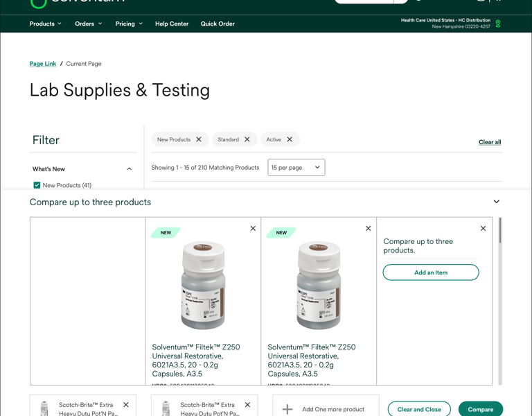Collapse the What's New filter section
Viewport: 532px width, 416px height.
[x=130, y=168]
